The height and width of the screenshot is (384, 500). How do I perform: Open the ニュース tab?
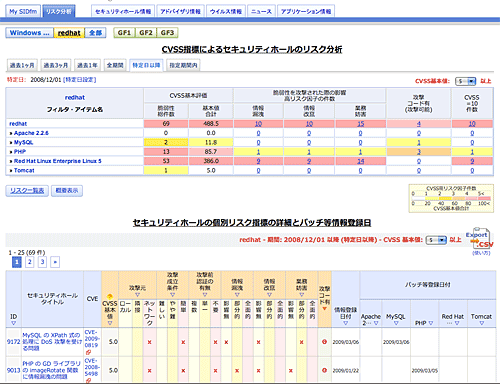(x=261, y=11)
